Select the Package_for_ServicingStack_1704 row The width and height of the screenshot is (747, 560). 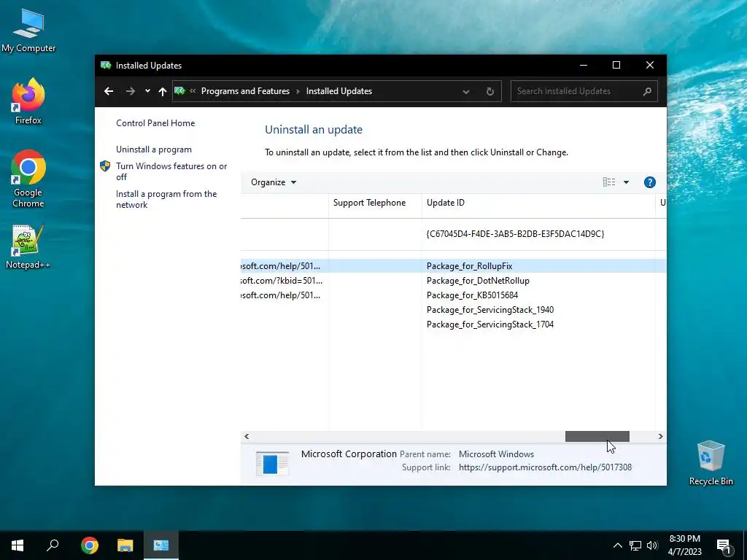click(x=453, y=324)
